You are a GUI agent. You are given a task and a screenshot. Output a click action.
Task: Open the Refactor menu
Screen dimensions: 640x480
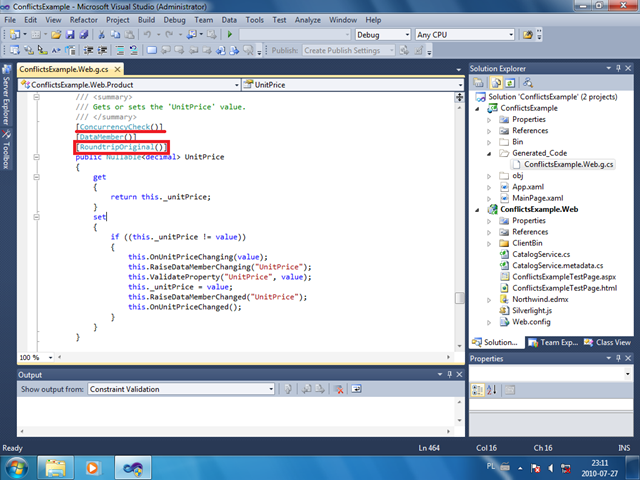[83, 20]
